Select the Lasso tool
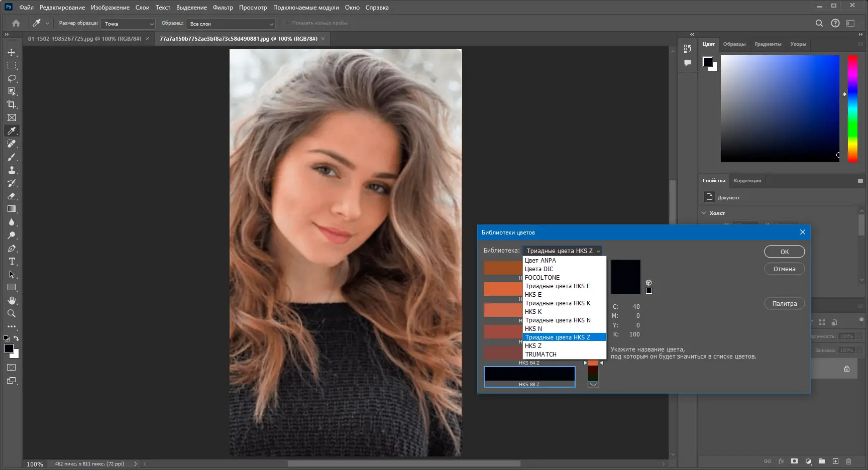Image resolution: width=868 pixels, height=470 pixels. click(12, 78)
